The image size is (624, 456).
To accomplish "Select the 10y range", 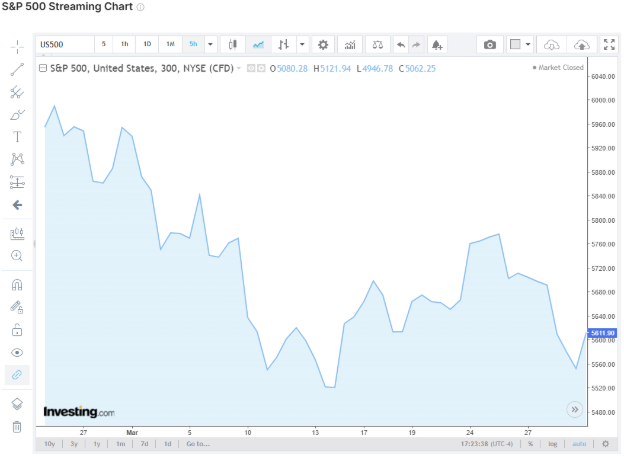I will pos(50,444).
